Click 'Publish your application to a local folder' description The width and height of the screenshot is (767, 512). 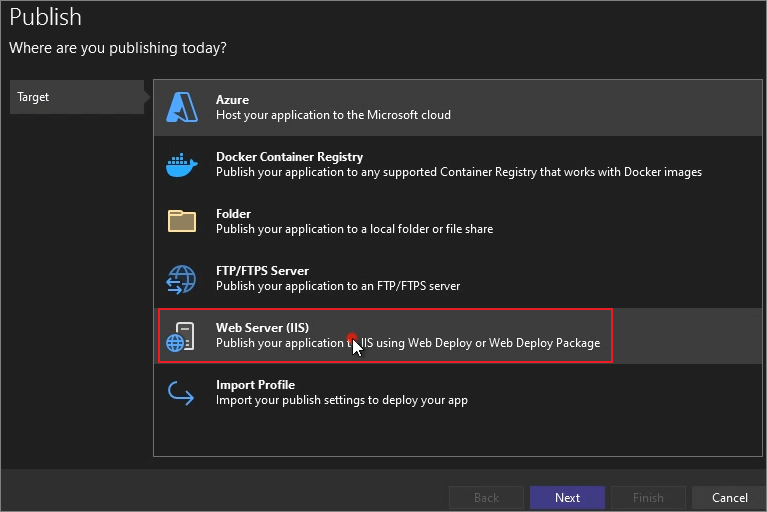point(355,229)
